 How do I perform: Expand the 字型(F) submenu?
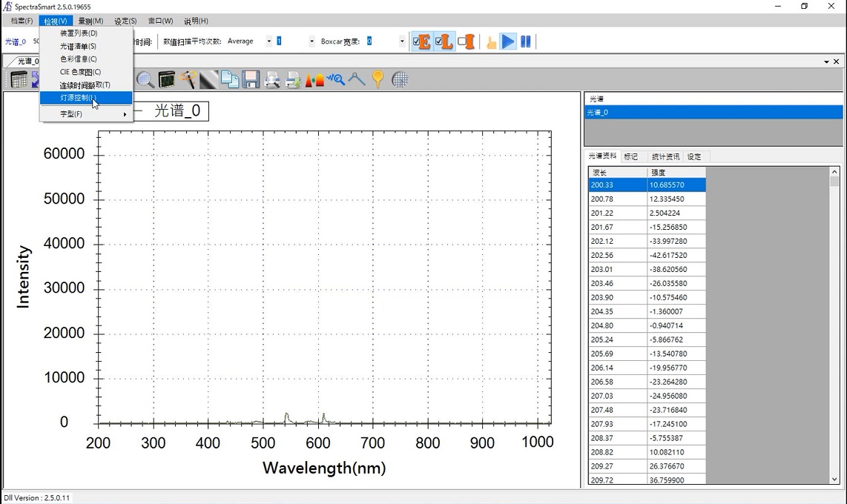[86, 114]
